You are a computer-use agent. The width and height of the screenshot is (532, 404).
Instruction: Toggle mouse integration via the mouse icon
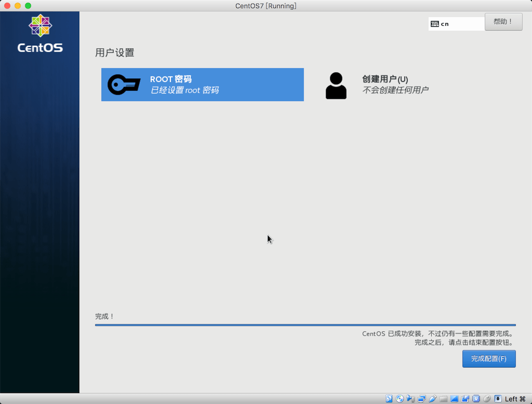pyautogui.click(x=487, y=398)
